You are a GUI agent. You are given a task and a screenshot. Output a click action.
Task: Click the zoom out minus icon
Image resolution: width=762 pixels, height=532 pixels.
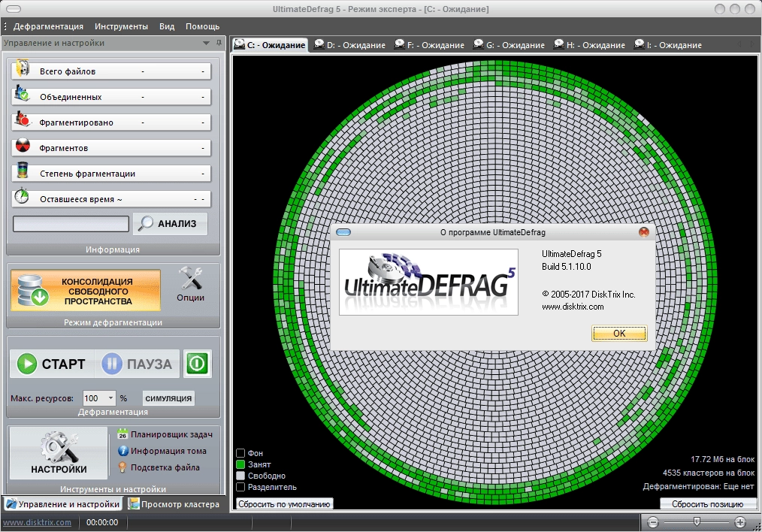pos(652,523)
